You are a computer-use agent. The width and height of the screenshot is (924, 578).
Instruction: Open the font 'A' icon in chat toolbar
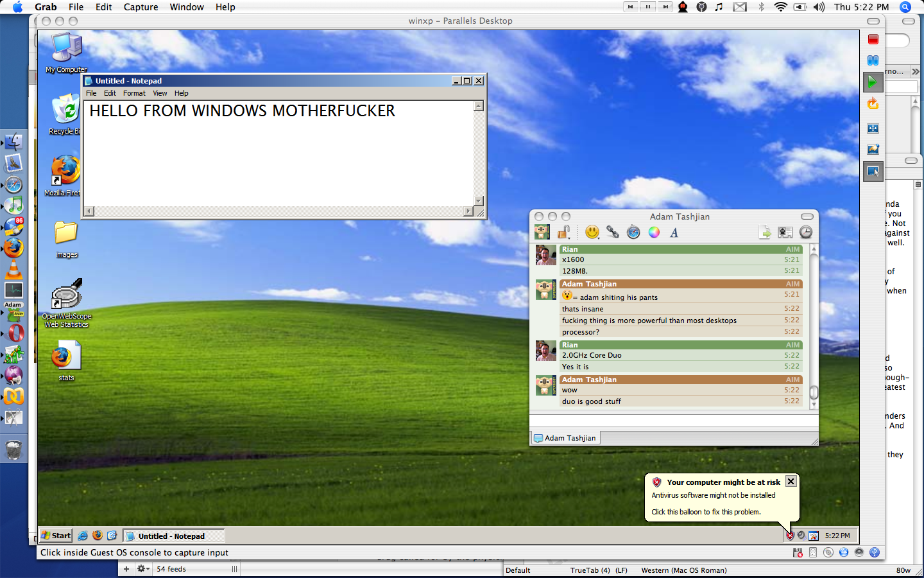click(x=674, y=232)
